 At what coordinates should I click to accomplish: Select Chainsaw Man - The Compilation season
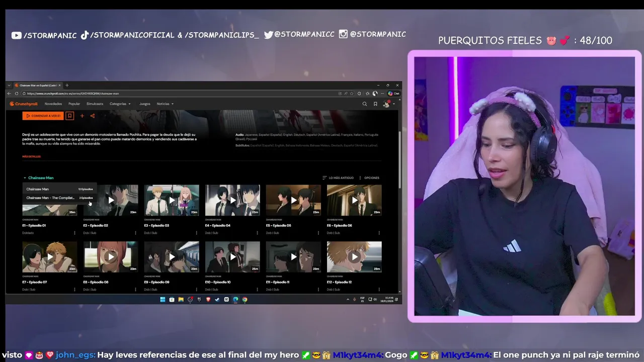pos(59,198)
